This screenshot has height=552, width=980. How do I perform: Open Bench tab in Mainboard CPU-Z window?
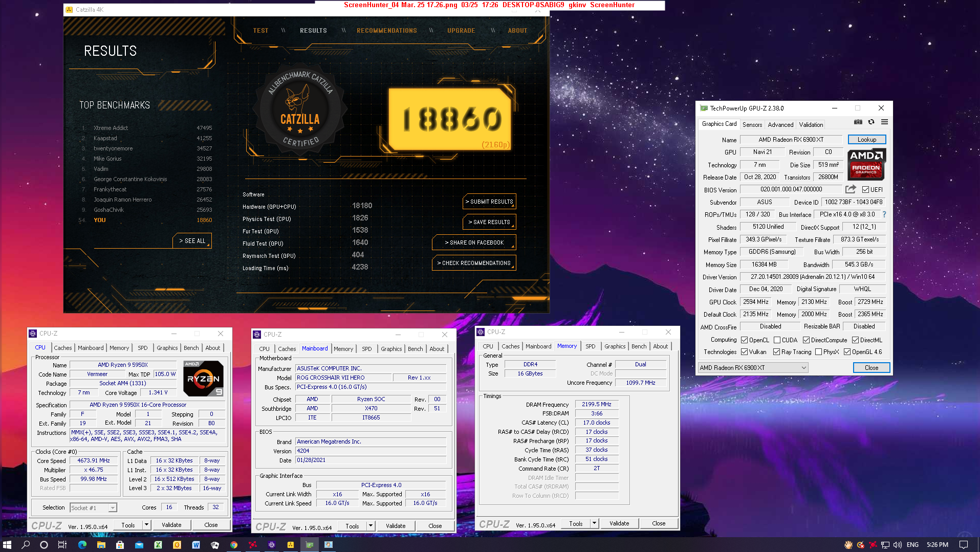point(416,349)
